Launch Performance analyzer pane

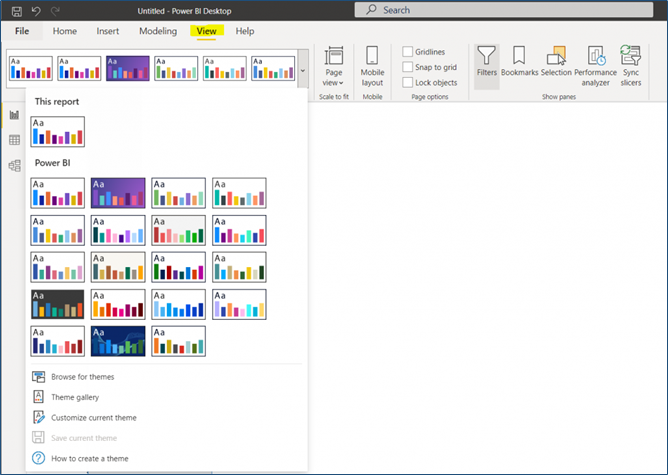(x=595, y=66)
